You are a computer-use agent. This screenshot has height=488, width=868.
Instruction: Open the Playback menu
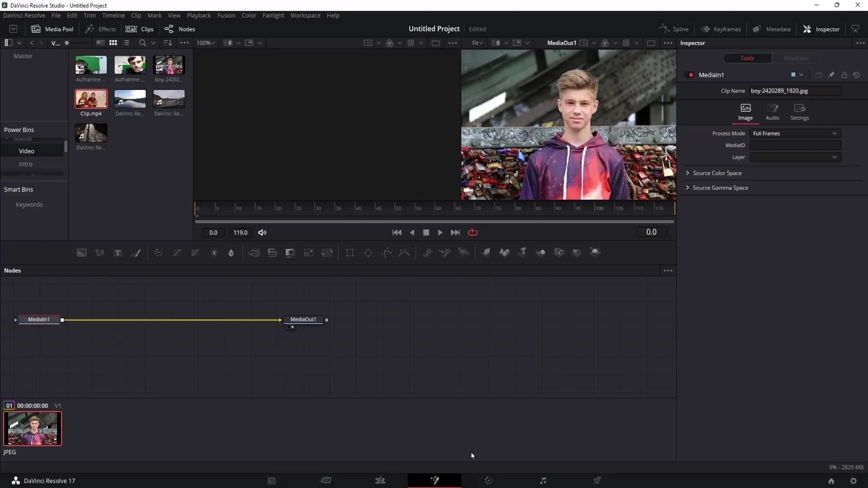click(199, 15)
